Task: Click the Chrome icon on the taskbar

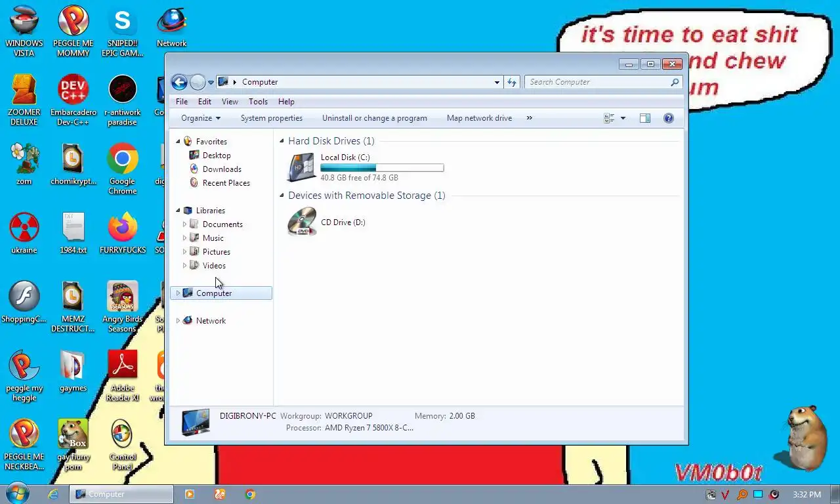Action: [x=250, y=494]
